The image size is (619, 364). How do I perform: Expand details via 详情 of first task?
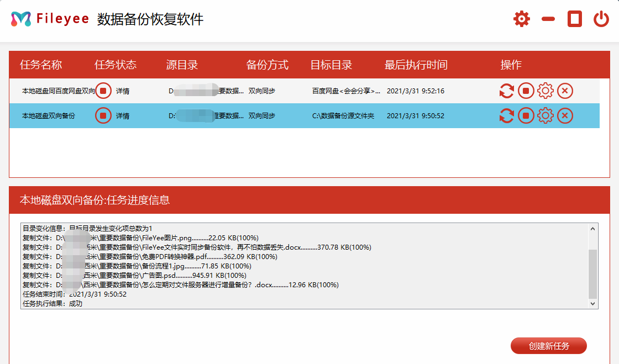point(122,91)
